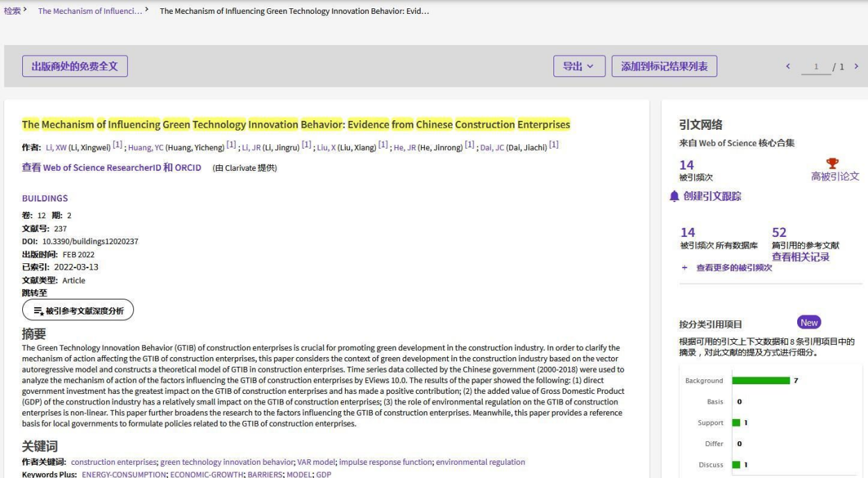Click the 检索 breadcrumb link
The width and height of the screenshot is (868, 478).
pyautogui.click(x=12, y=11)
